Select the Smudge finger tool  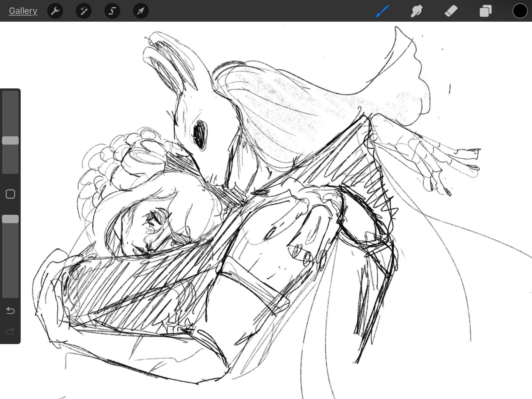416,11
